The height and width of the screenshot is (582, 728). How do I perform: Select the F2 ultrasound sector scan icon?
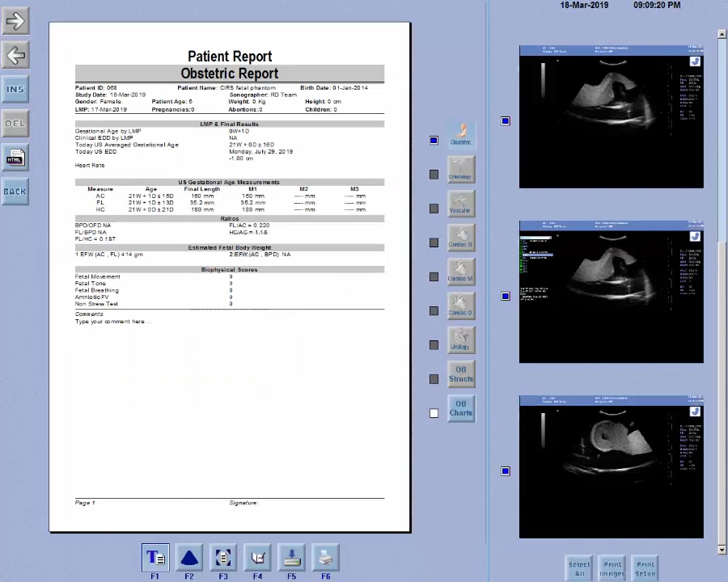pyautogui.click(x=188, y=558)
